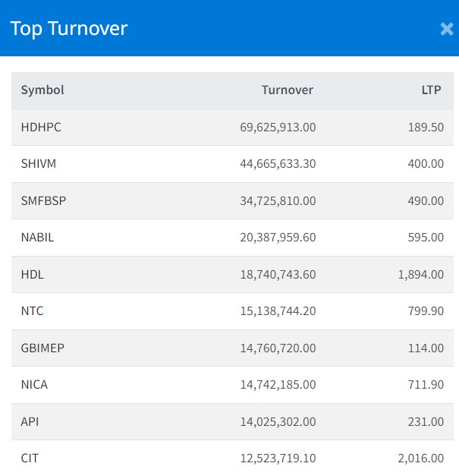Close the Top Turnover dialog
The height and width of the screenshot is (476, 459).
click(x=446, y=29)
